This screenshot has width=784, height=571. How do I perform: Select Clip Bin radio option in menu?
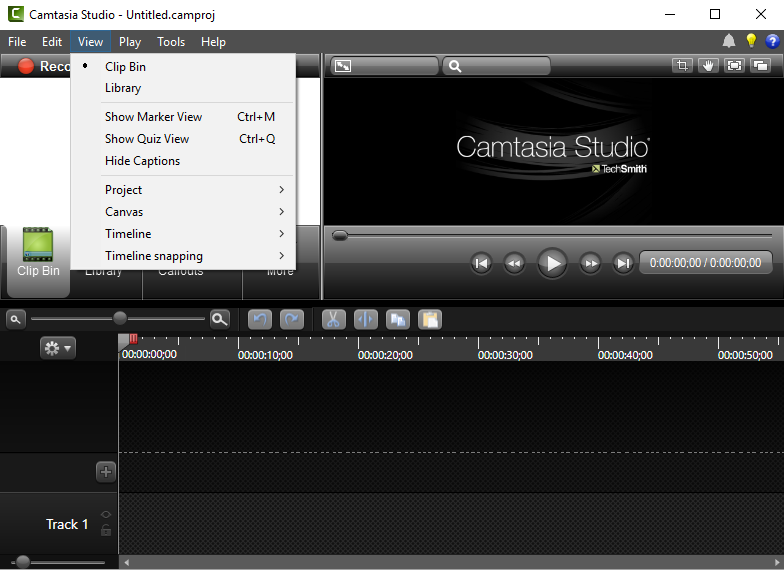[x=184, y=66]
